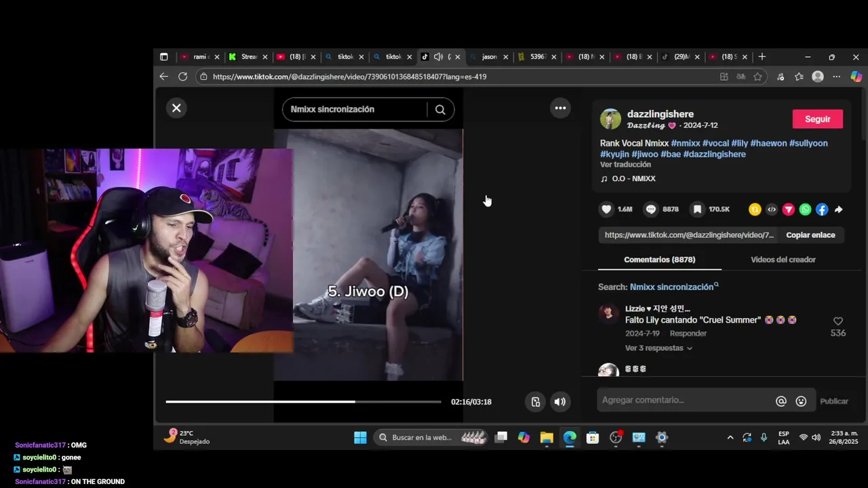This screenshot has width=868, height=488.
Task: Like the video via heart icon 1.6M
Action: (607, 209)
